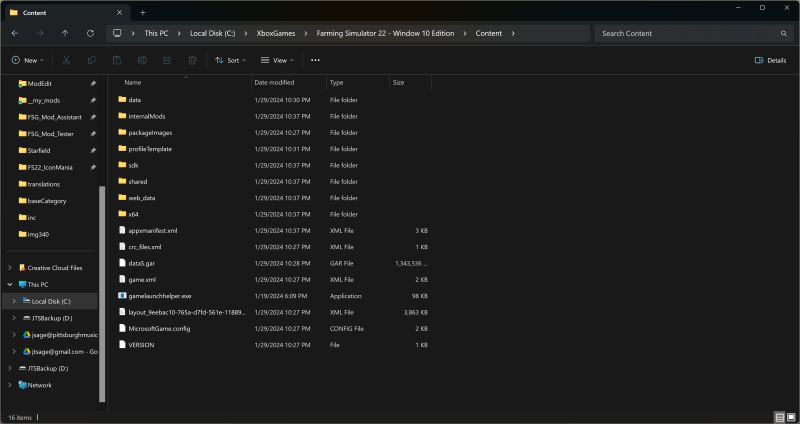This screenshot has width=800, height=424.
Task: Click the Paste toolbar icon
Action: point(117,60)
